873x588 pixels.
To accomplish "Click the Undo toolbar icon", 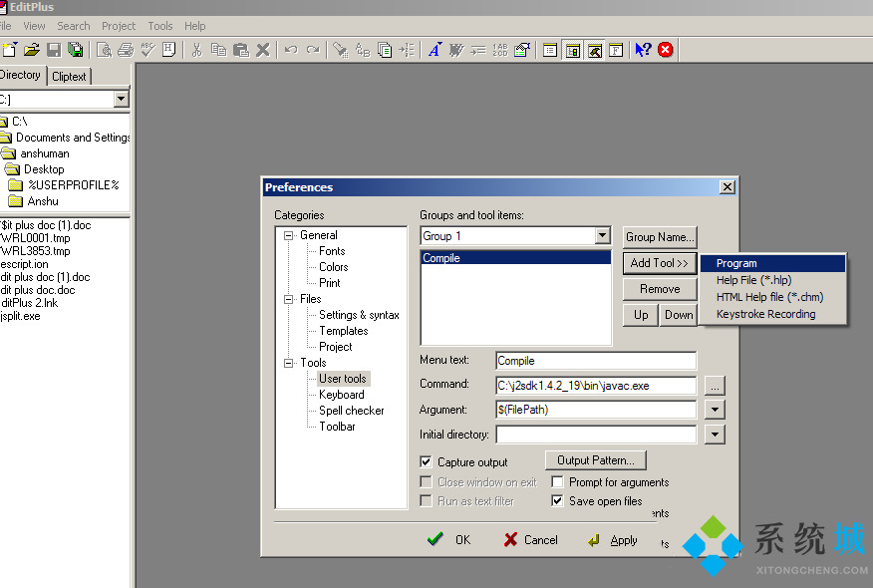I will coord(290,49).
